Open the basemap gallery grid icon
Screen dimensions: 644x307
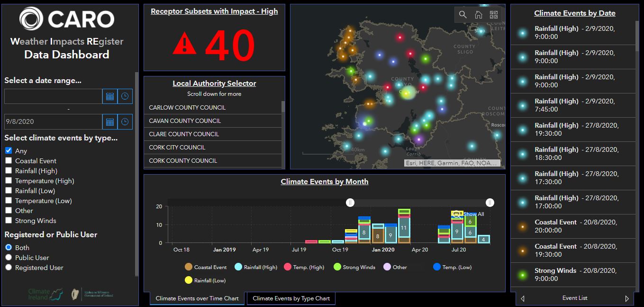(x=494, y=15)
